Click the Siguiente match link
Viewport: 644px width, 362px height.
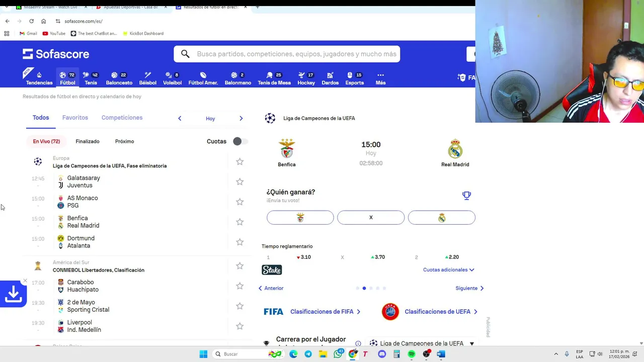pos(469,288)
